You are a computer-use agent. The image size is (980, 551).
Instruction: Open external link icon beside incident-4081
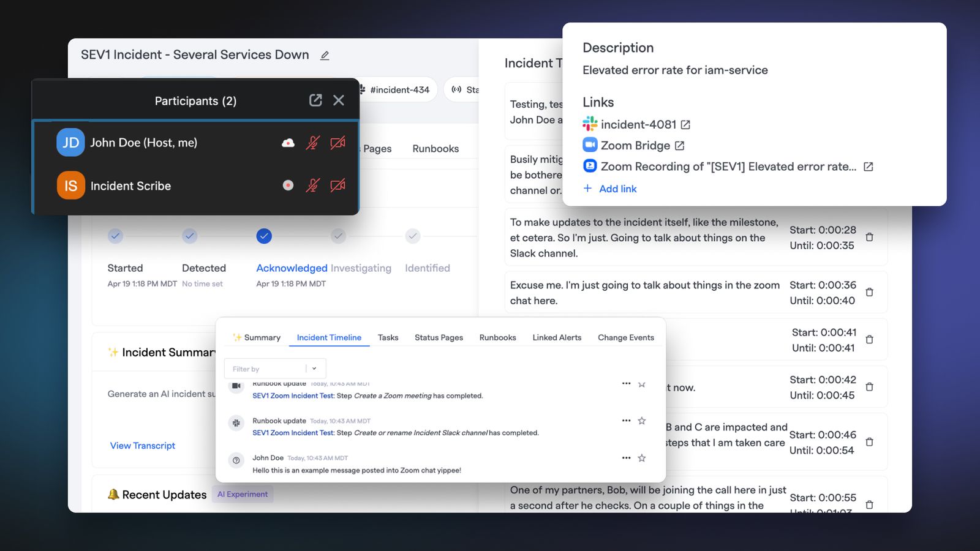[x=685, y=125]
